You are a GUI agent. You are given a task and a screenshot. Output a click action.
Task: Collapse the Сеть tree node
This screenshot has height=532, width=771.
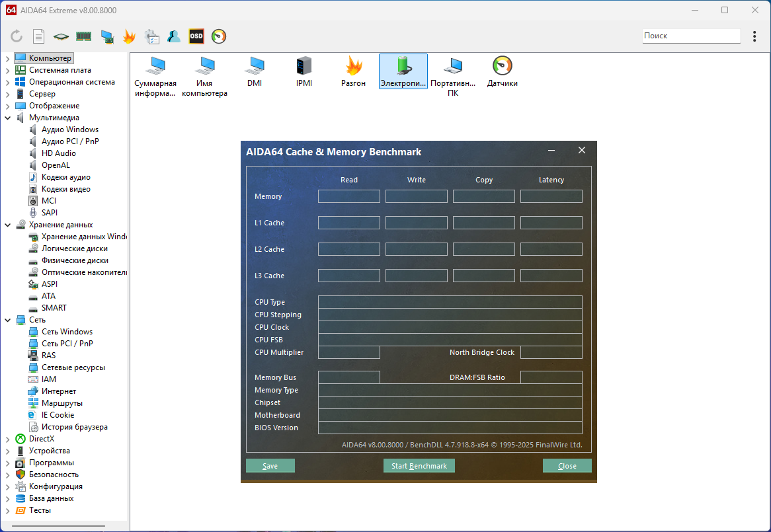[x=7, y=320]
